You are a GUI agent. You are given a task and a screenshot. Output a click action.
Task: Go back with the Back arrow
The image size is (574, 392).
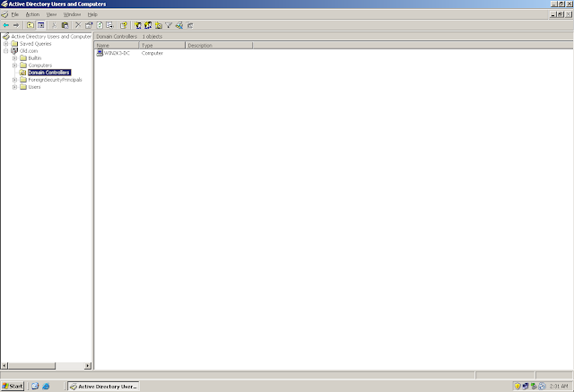tap(6, 25)
